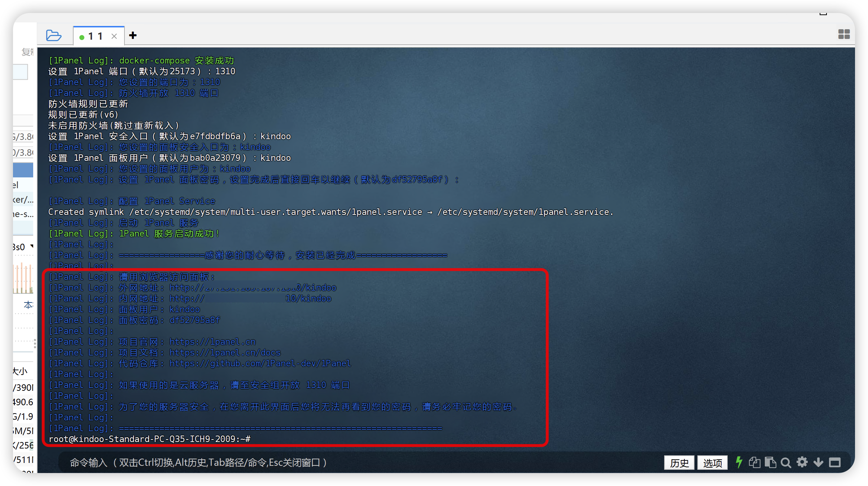Click the fullscreen window icon
The image size is (868, 486).
(x=835, y=462)
